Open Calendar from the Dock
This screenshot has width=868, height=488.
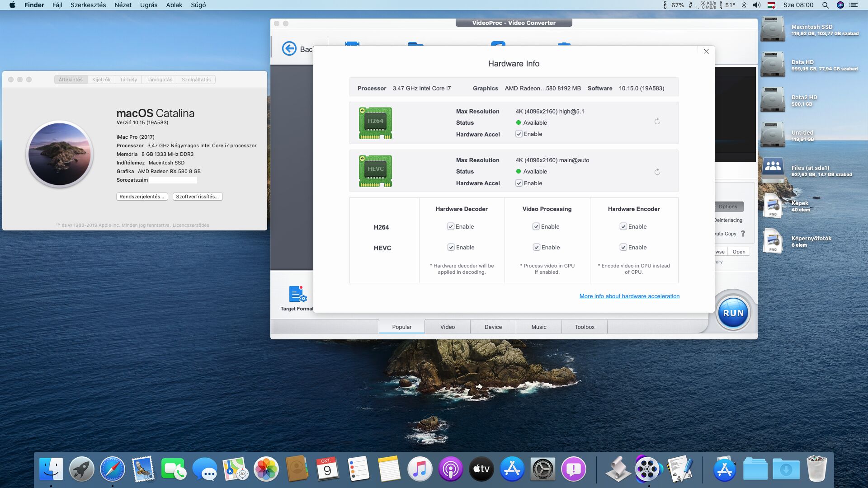pyautogui.click(x=327, y=469)
